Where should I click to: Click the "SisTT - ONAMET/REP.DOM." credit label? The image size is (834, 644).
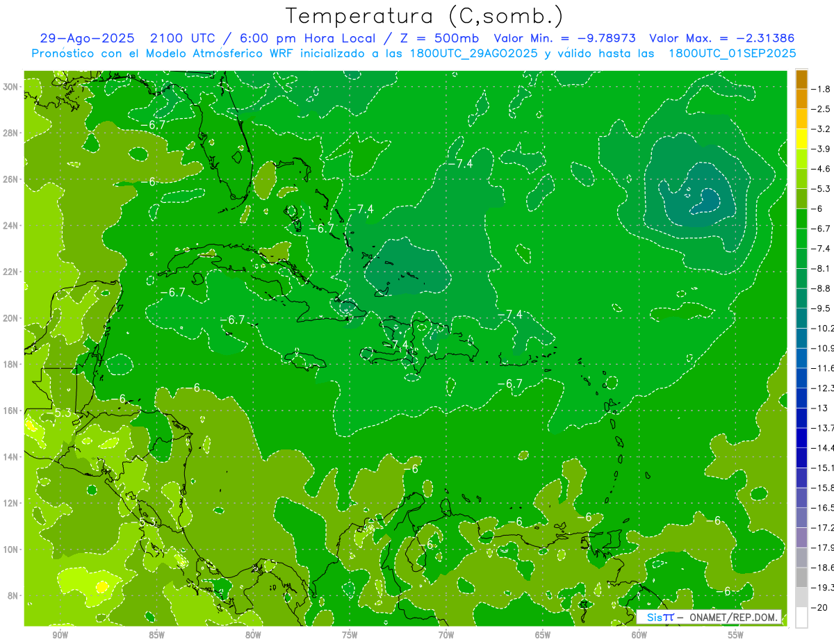tap(709, 617)
